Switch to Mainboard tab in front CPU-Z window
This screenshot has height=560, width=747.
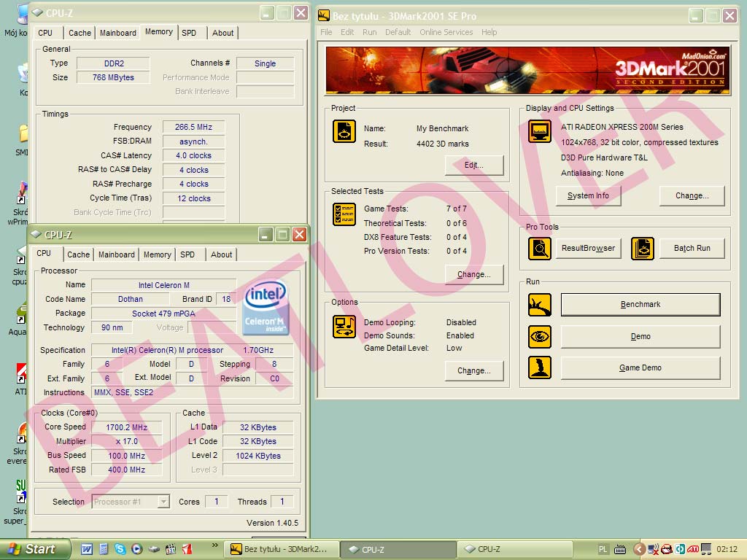pos(116,254)
